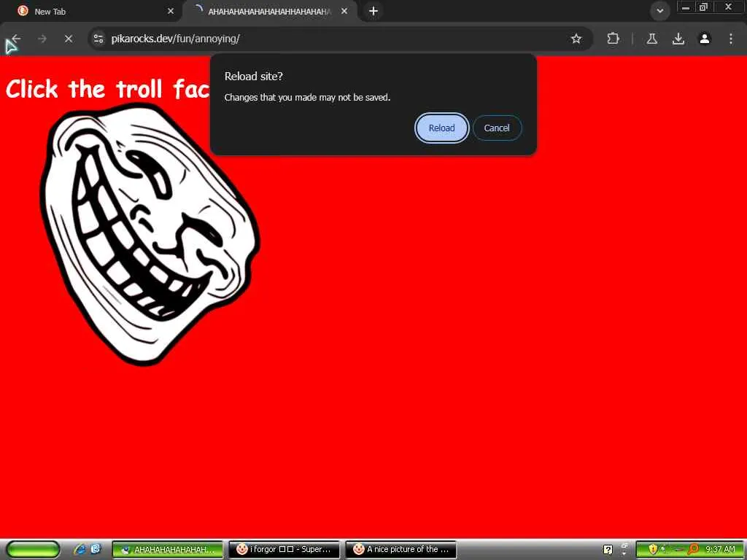
Task: Click the help question mark tray icon
Action: tap(608, 550)
